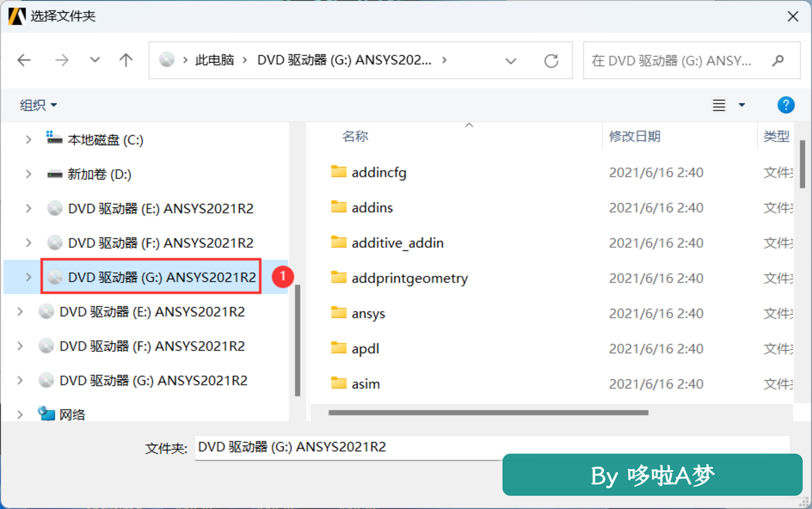
Task: Go back with the back arrow
Action: (24, 60)
